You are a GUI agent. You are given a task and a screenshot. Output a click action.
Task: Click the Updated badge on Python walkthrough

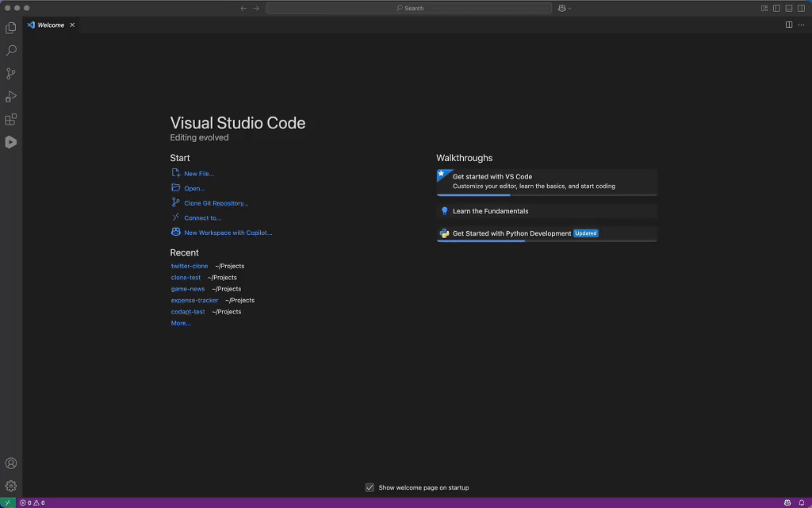pyautogui.click(x=586, y=233)
